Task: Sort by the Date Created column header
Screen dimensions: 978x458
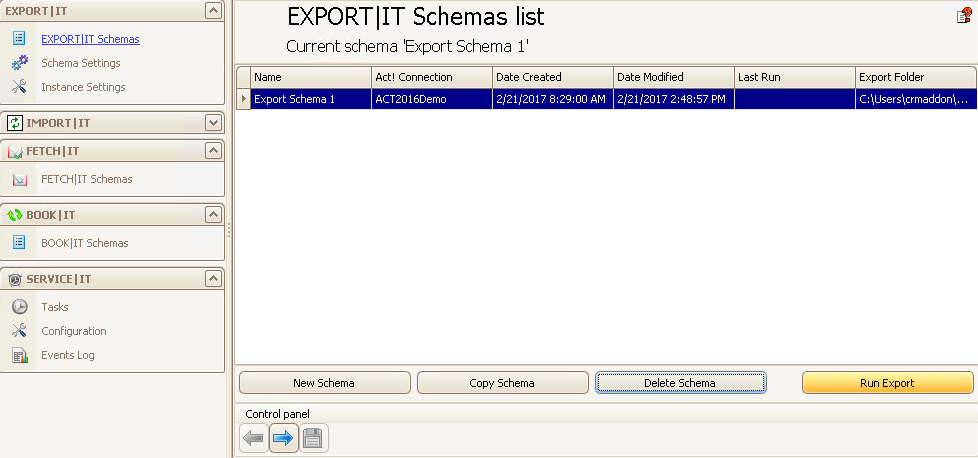Action: [x=553, y=77]
